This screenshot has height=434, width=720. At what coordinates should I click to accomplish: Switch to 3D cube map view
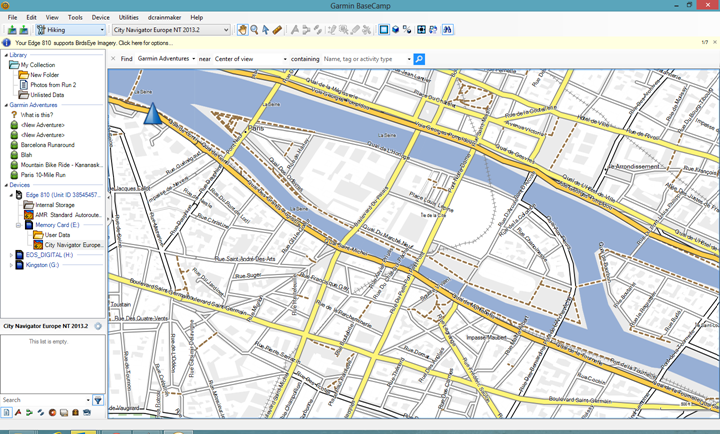coord(395,30)
